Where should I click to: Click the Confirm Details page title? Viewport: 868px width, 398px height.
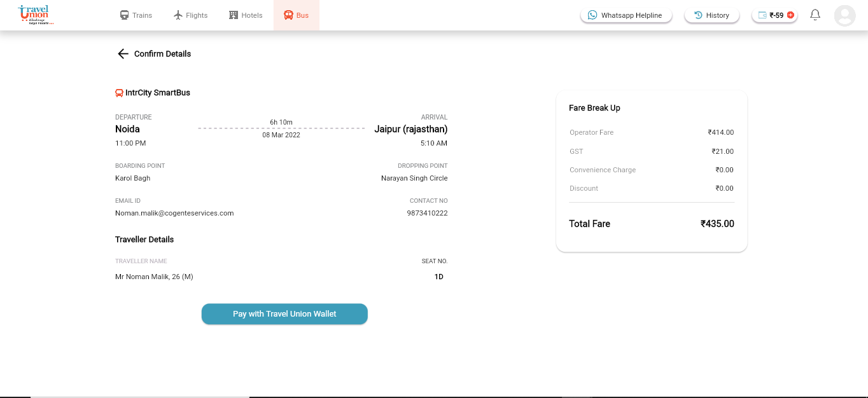click(162, 54)
